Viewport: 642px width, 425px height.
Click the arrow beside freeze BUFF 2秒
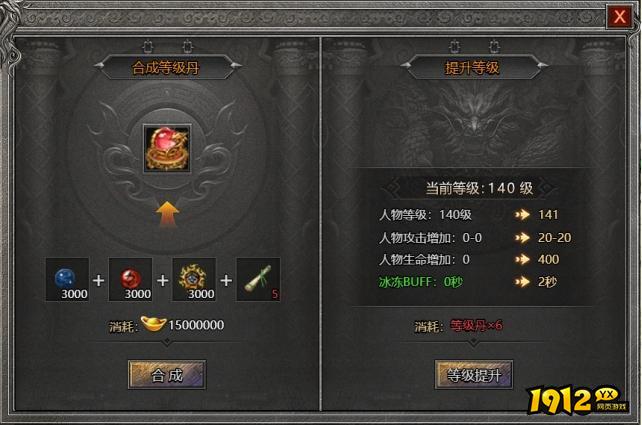(x=522, y=282)
